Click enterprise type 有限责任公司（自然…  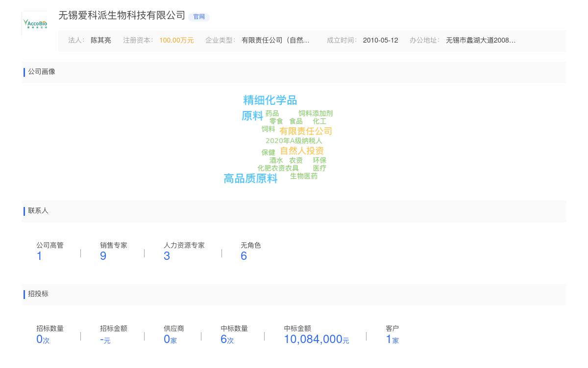[275, 41]
